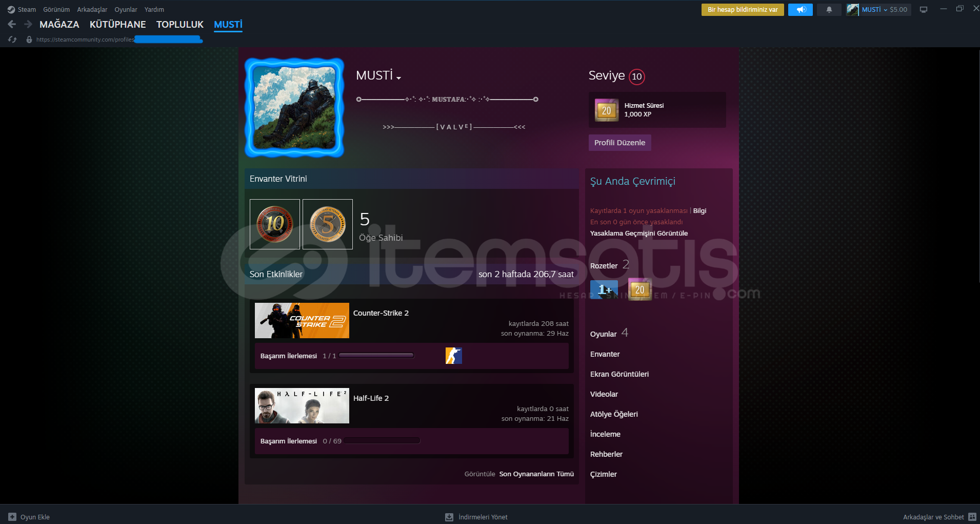Open the Yardım menu
This screenshot has width=980, height=524.
[x=154, y=10]
